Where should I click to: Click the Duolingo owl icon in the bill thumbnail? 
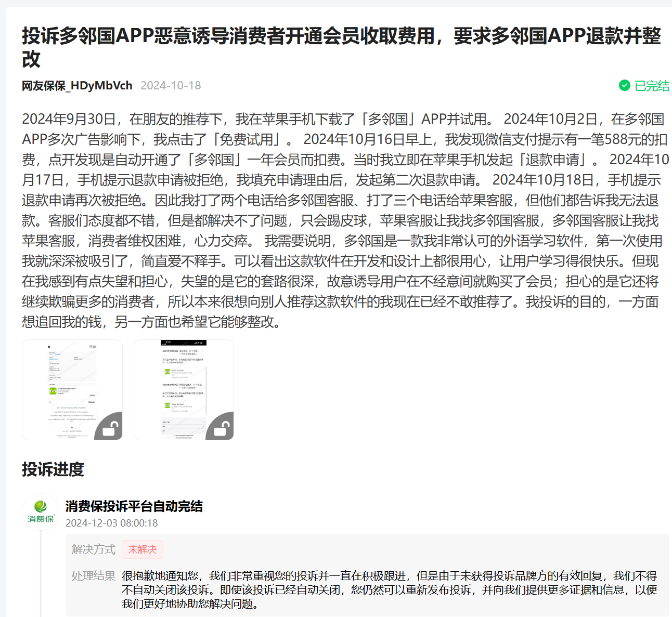pyautogui.click(x=53, y=391)
